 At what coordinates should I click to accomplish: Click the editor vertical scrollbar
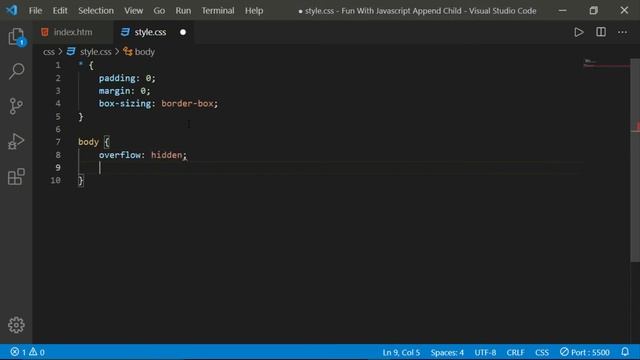635,160
